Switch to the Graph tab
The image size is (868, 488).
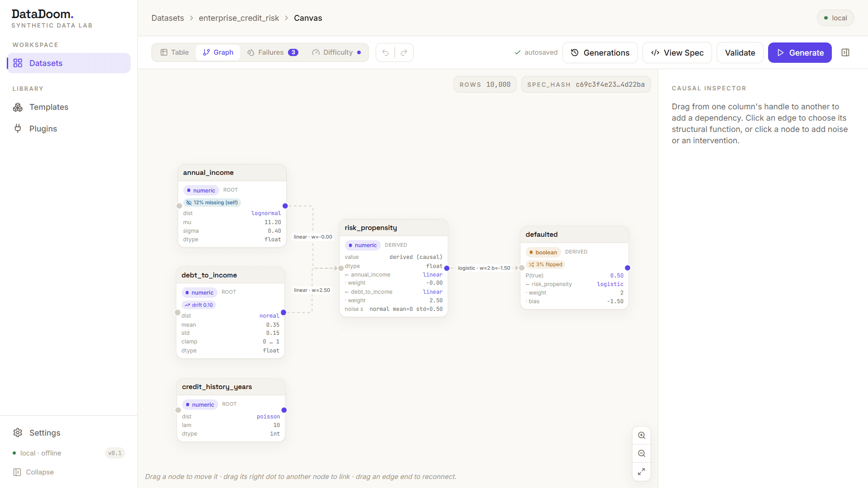[218, 52]
